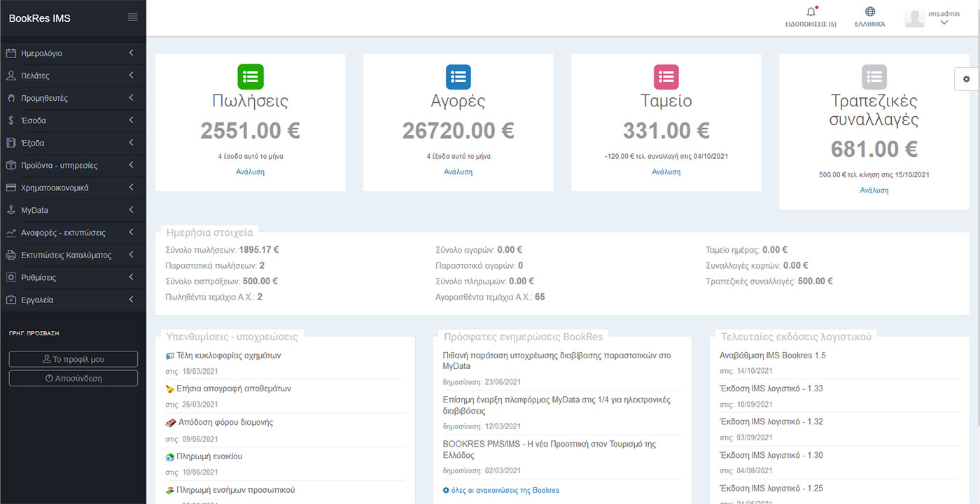
Task: Click the BookRes IMS logo title
Action: click(40, 18)
